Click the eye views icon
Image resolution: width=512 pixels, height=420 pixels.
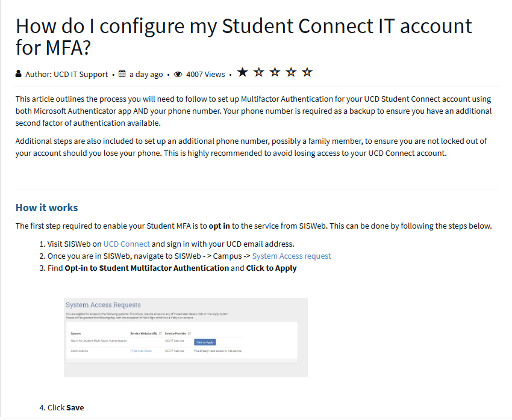coord(178,74)
